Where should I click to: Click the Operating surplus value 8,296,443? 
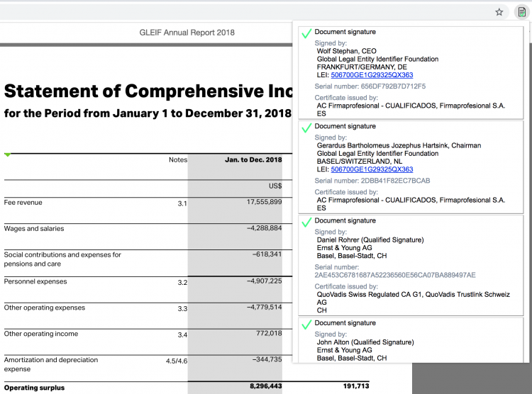266,387
